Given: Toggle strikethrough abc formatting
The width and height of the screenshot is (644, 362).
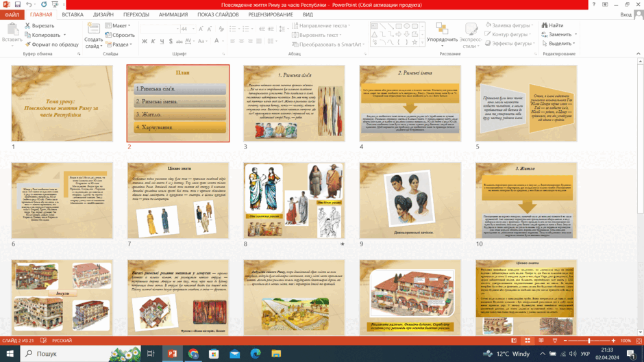Looking at the screenshot, I should (x=179, y=41).
